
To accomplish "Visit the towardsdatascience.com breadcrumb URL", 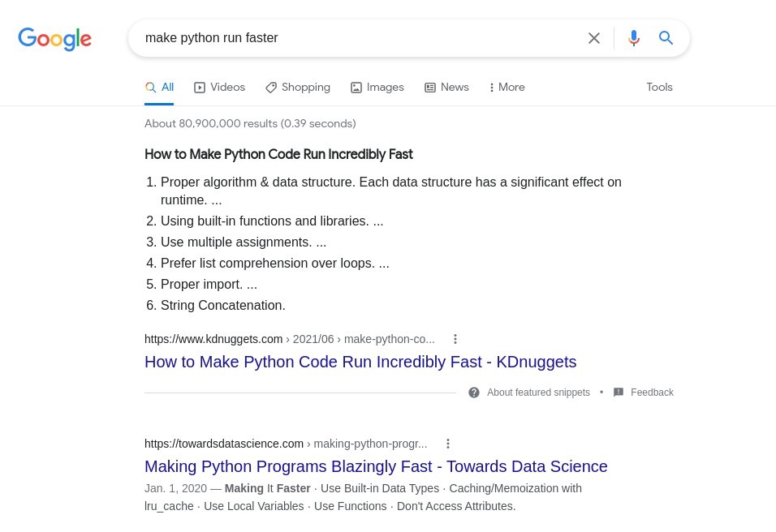I will pos(224,444).
